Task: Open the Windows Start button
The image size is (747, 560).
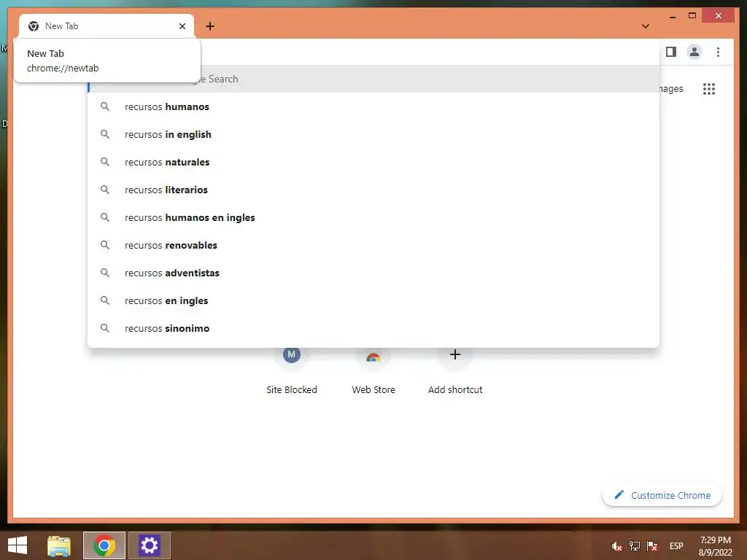Action: coord(18,545)
